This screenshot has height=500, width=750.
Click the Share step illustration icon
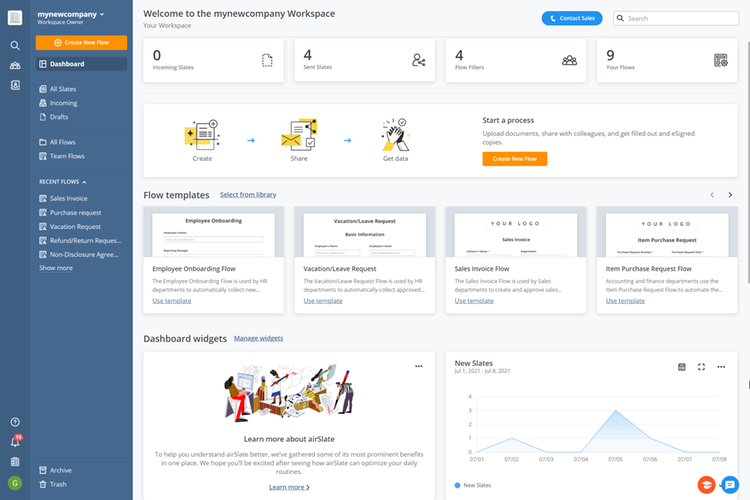tap(299, 134)
